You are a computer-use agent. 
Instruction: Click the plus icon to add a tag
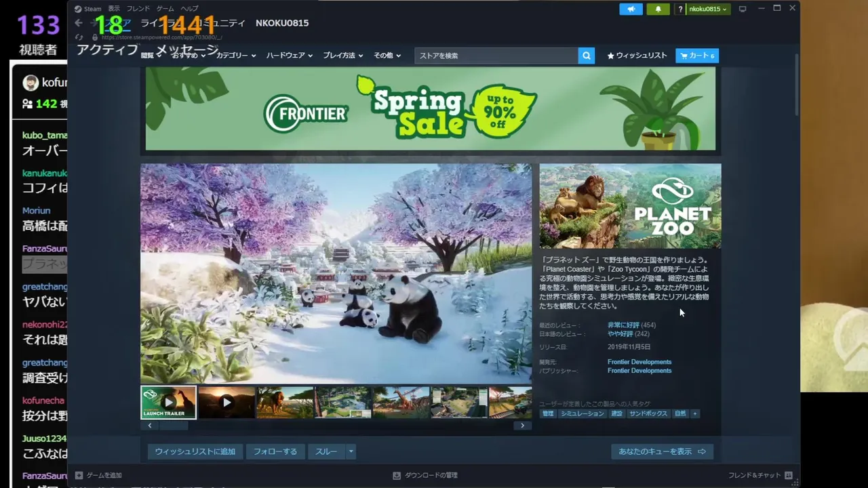pos(694,413)
